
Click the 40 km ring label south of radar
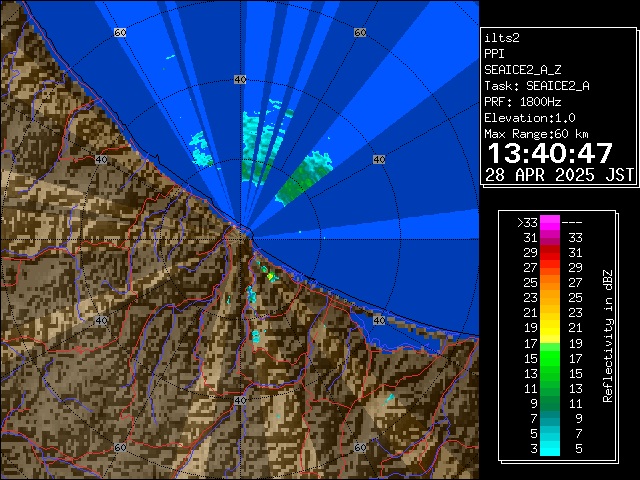240,400
